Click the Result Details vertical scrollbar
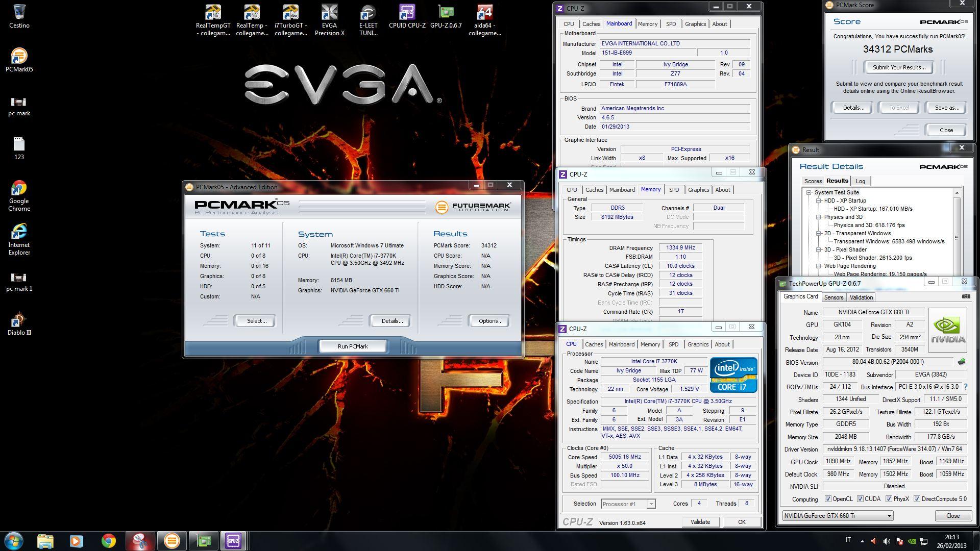This screenshot has width=980, height=551. click(x=957, y=232)
